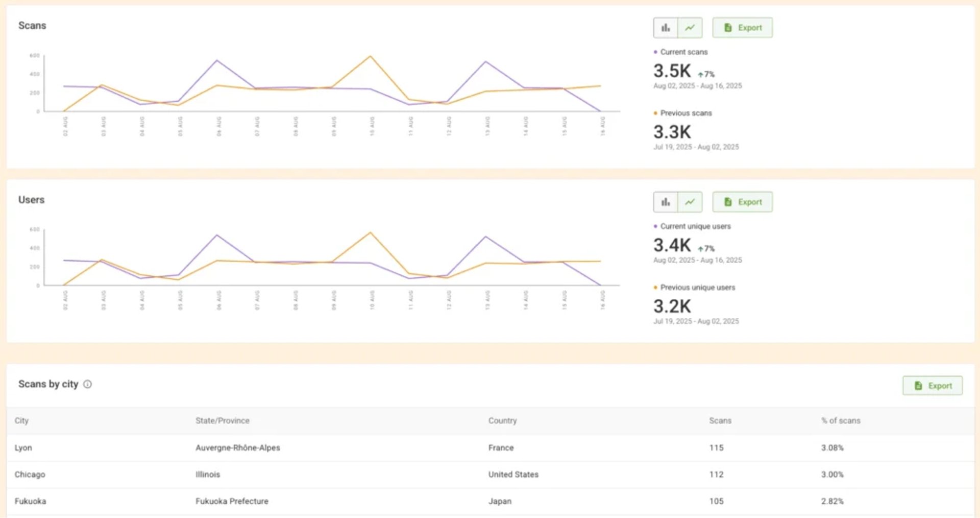
Task: Click the State/Province column header
Action: 223,420
